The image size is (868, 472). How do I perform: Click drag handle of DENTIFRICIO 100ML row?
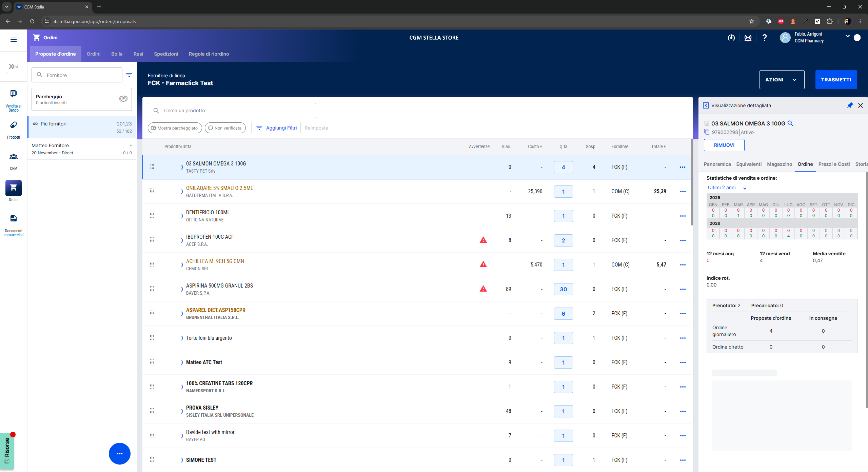pyautogui.click(x=152, y=216)
